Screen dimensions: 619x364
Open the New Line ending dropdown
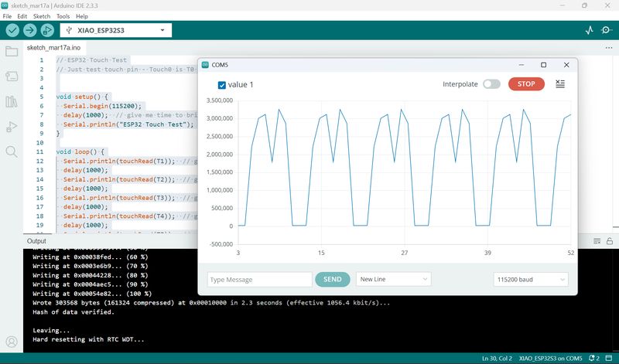point(393,279)
